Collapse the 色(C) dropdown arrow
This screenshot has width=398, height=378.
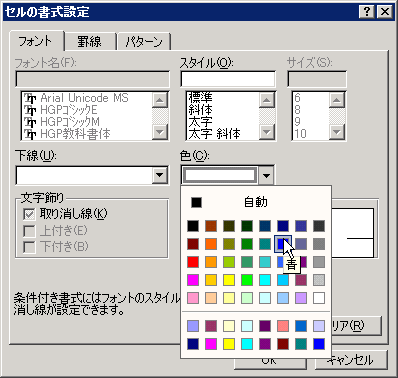266,175
